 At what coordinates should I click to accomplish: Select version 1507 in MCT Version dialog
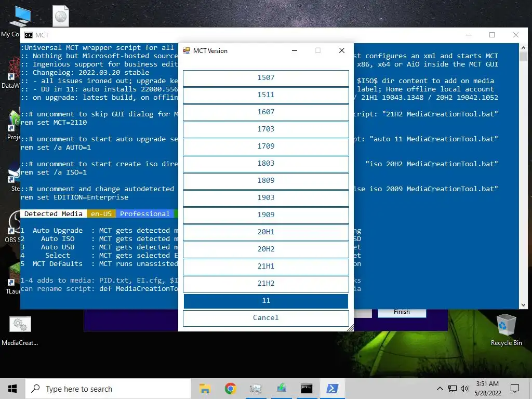click(265, 78)
